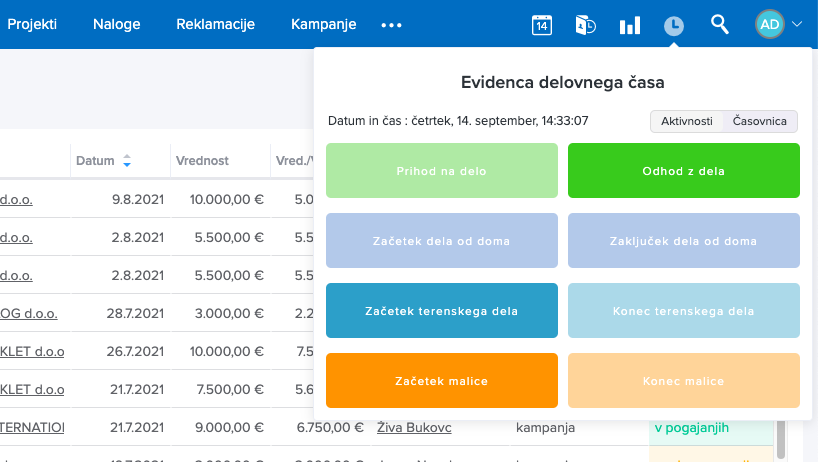Click the Začetek terenskega dela button
This screenshot has width=818, height=462.
[442, 311]
